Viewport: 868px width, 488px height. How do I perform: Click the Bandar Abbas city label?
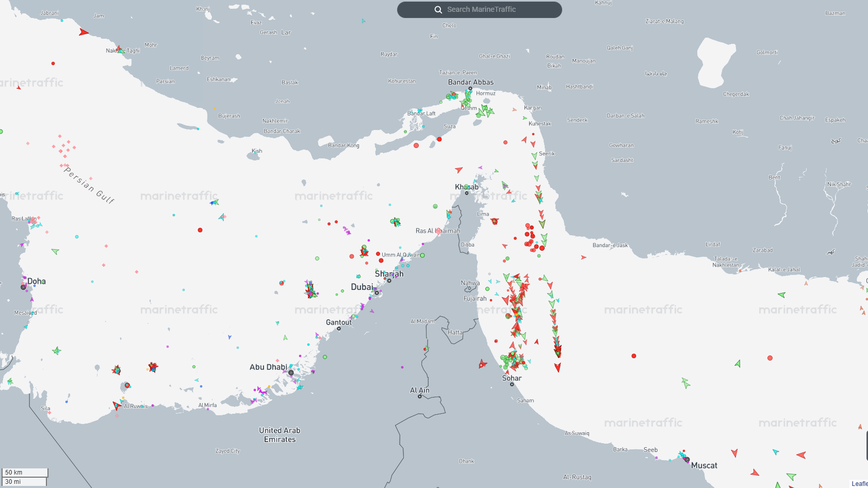(471, 82)
